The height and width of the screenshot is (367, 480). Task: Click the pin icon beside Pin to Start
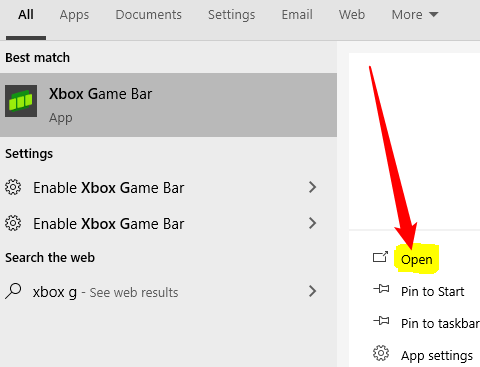coord(381,289)
